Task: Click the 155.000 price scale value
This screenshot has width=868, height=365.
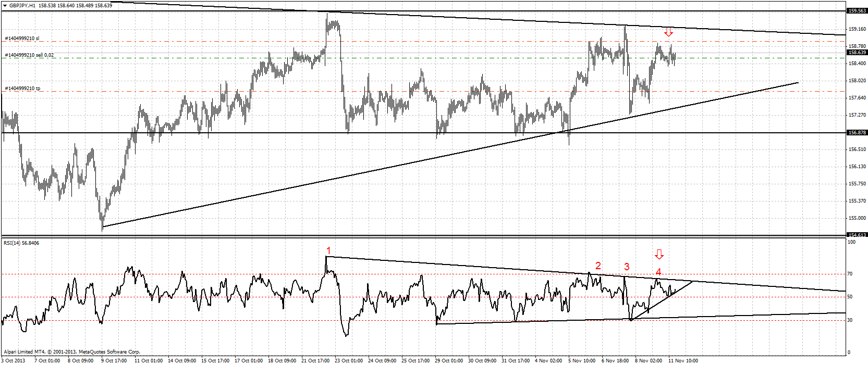Action: [x=857, y=218]
